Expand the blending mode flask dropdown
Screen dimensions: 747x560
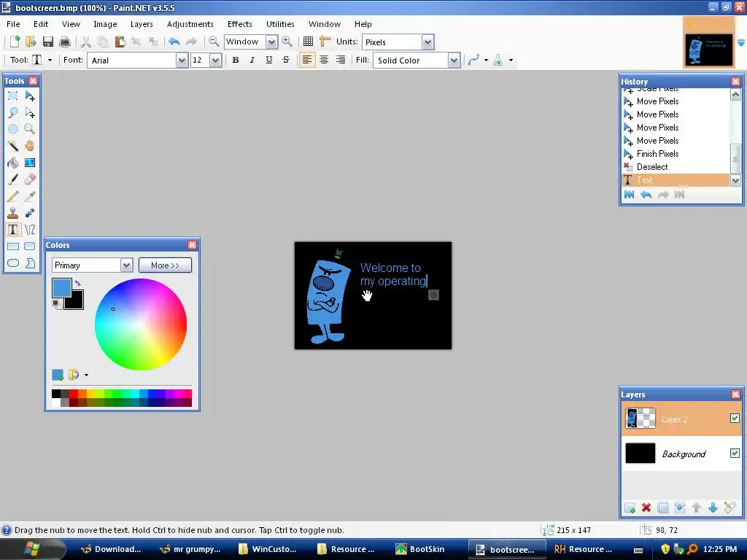click(x=511, y=60)
